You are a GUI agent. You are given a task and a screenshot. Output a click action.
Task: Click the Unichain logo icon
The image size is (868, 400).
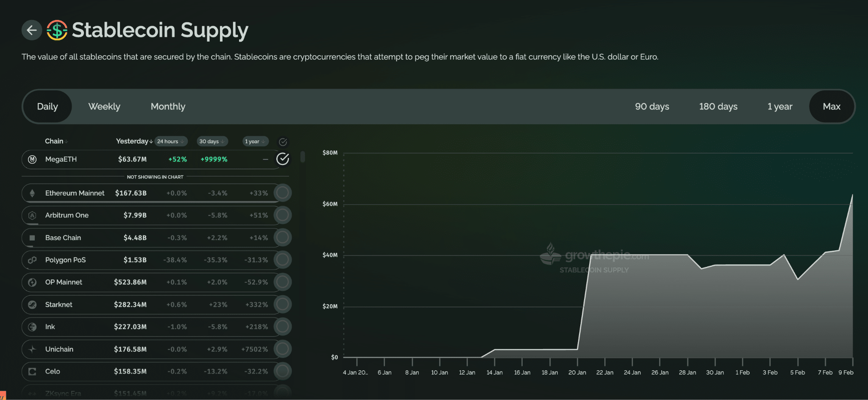click(x=32, y=350)
